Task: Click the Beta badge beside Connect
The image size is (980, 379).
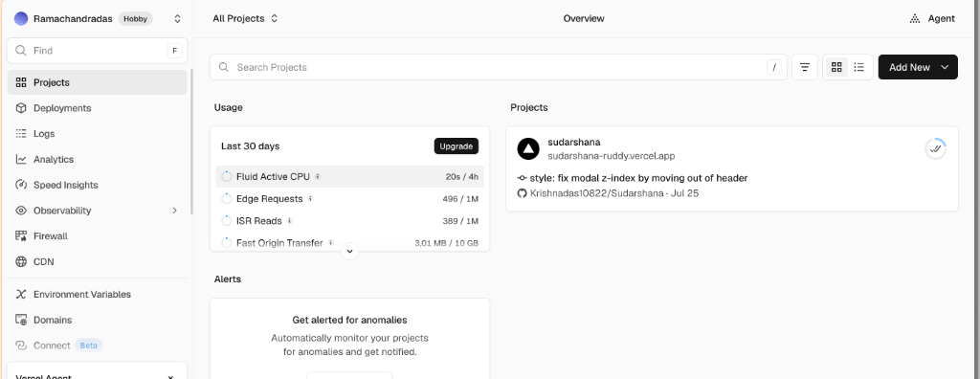Action: point(88,346)
